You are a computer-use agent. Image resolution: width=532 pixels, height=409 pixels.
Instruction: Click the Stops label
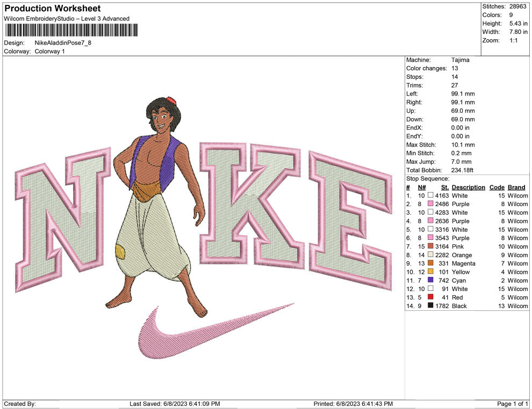(x=415, y=77)
